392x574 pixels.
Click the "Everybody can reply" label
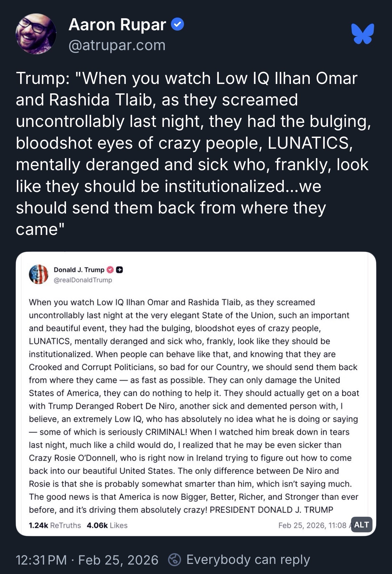click(248, 560)
